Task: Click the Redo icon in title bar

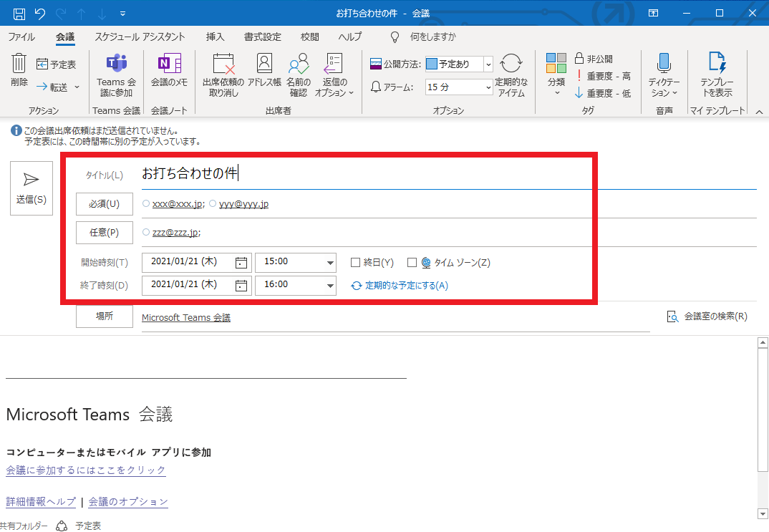Action: pos(61,14)
